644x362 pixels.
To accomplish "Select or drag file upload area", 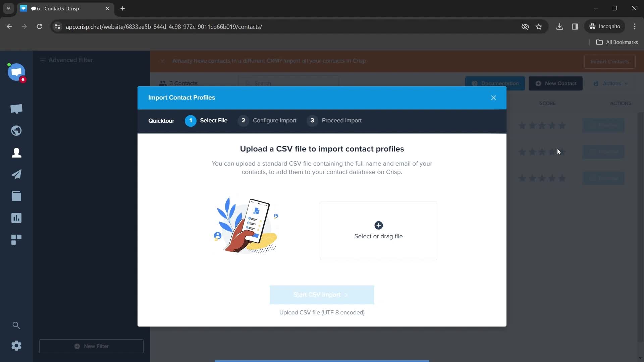I will [378, 230].
